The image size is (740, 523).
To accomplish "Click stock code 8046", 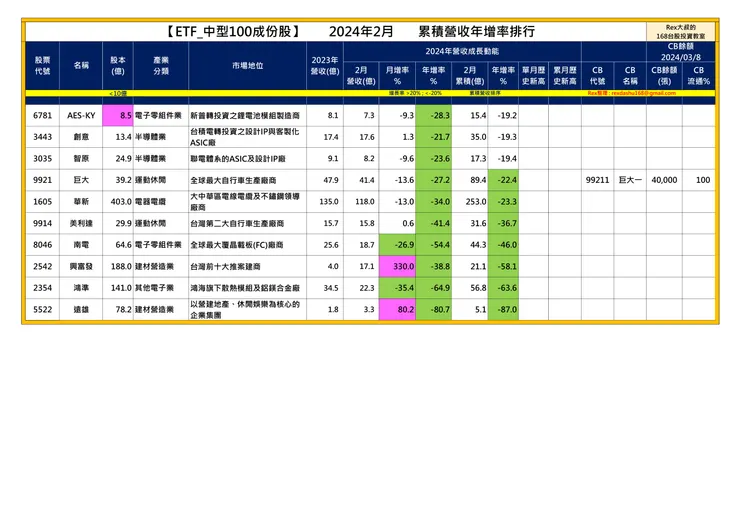I will (x=42, y=245).
